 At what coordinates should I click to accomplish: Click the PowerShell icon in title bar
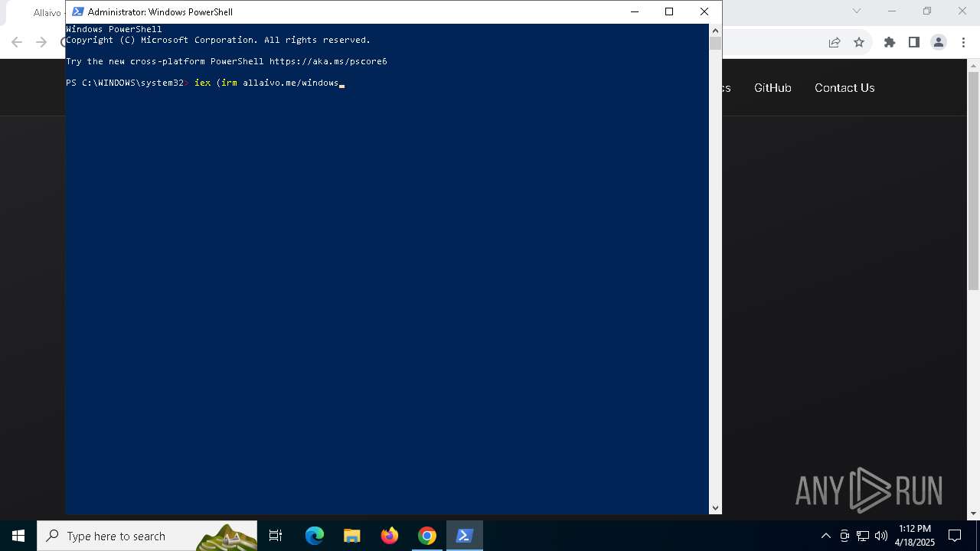(x=77, y=11)
